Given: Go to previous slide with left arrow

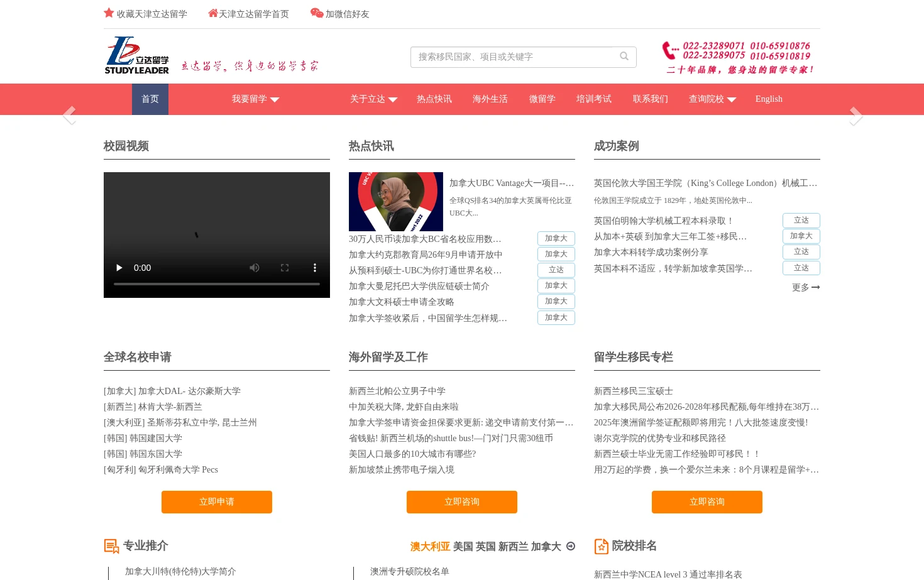Looking at the screenshot, I should coord(69,116).
